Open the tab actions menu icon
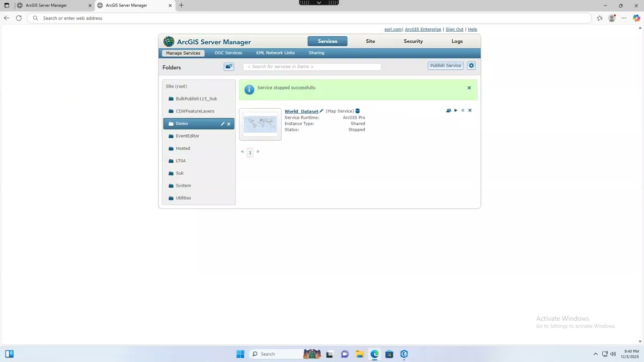The height and width of the screenshot is (362, 644). 7,6
